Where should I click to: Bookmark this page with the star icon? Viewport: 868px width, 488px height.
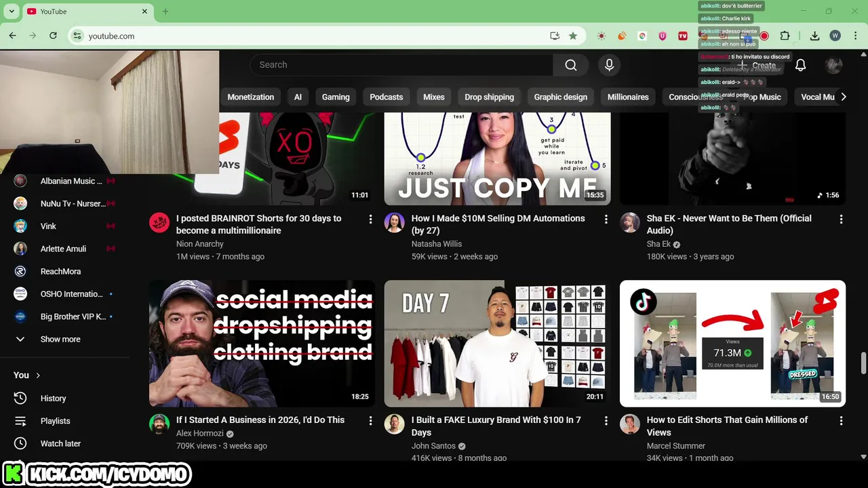573,36
